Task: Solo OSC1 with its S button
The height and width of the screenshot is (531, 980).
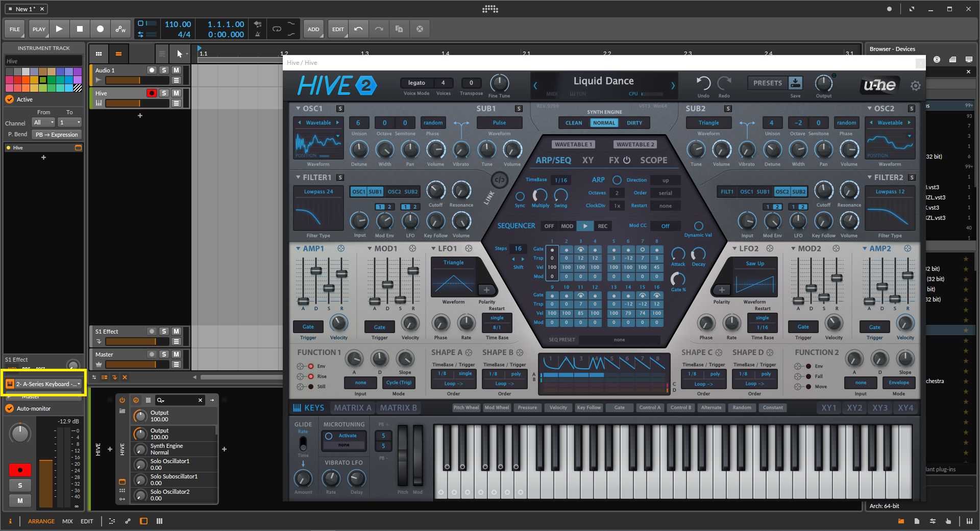Action: click(340, 109)
